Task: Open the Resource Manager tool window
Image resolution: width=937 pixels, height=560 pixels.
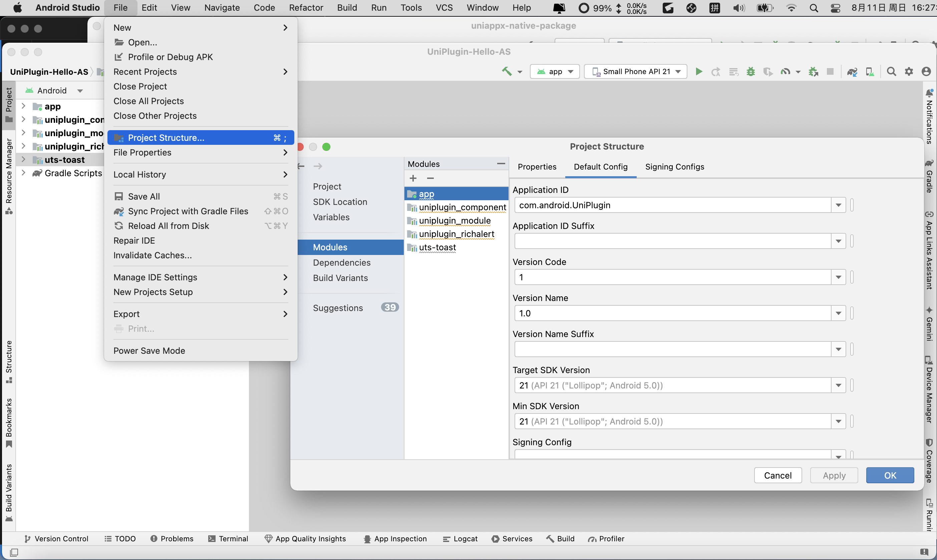Action: click(x=9, y=177)
